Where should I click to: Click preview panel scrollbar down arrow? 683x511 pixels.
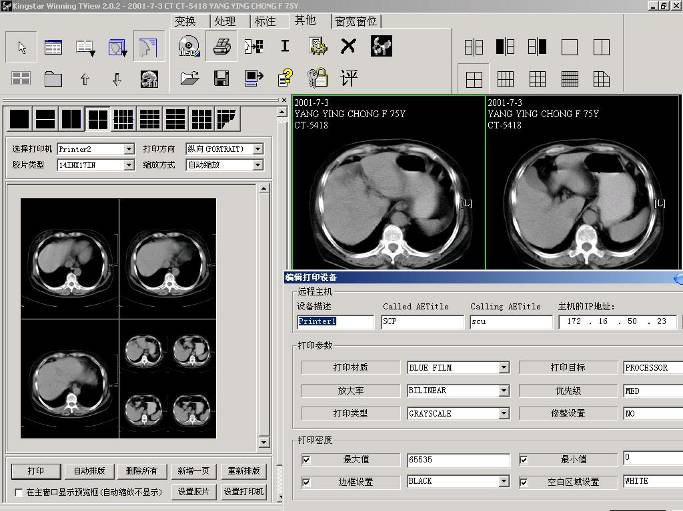click(x=264, y=443)
